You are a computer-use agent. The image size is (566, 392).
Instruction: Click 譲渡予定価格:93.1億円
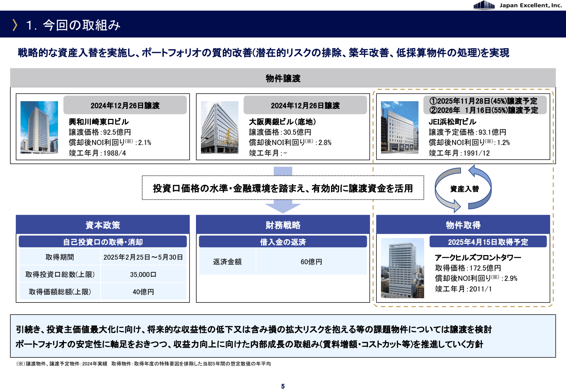pos(467,132)
